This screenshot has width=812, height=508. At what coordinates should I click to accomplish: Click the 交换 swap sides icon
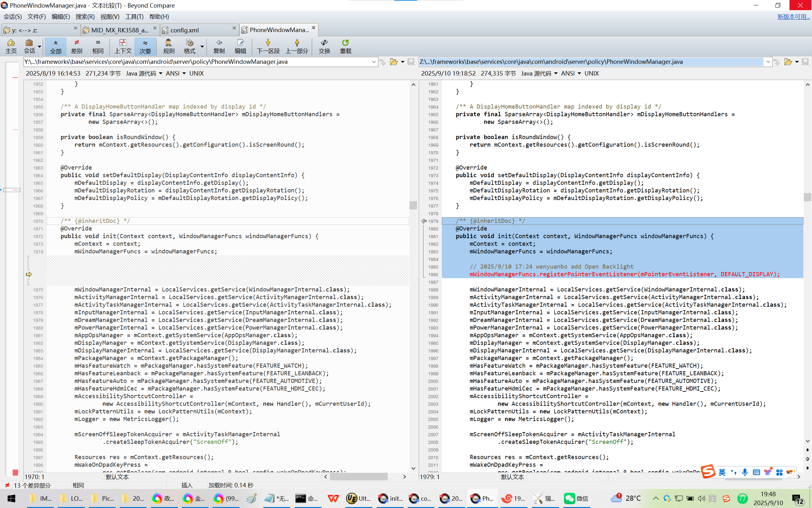click(x=324, y=46)
